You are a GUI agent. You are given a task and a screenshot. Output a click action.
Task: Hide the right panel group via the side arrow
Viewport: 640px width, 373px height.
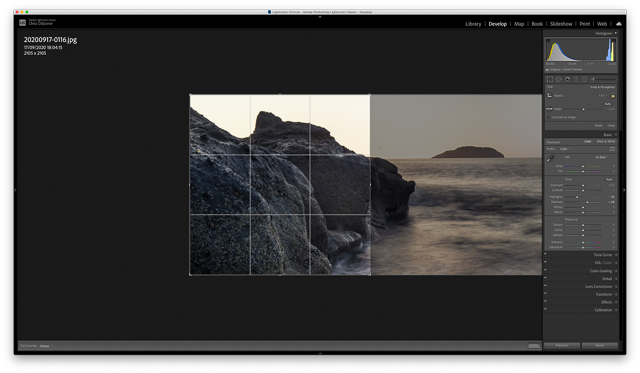pyautogui.click(x=624, y=190)
